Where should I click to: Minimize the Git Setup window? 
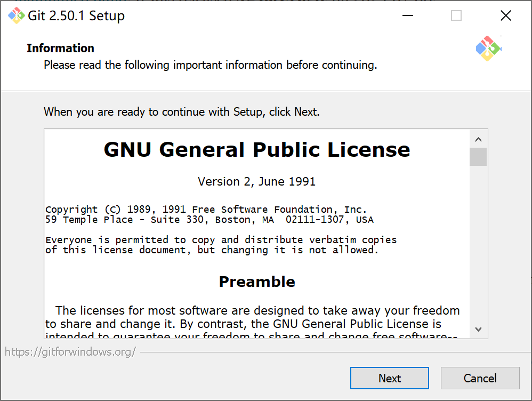(x=407, y=15)
